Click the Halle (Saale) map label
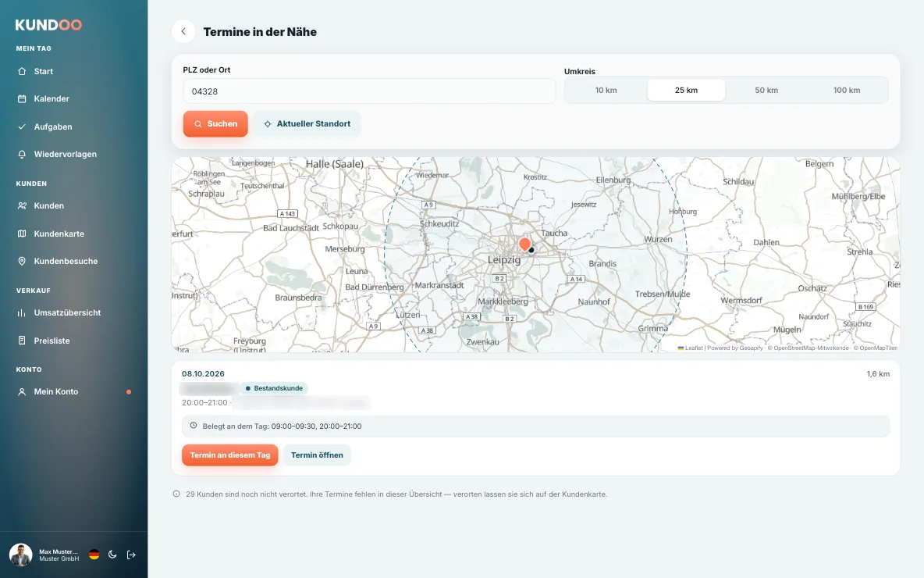 (335, 164)
